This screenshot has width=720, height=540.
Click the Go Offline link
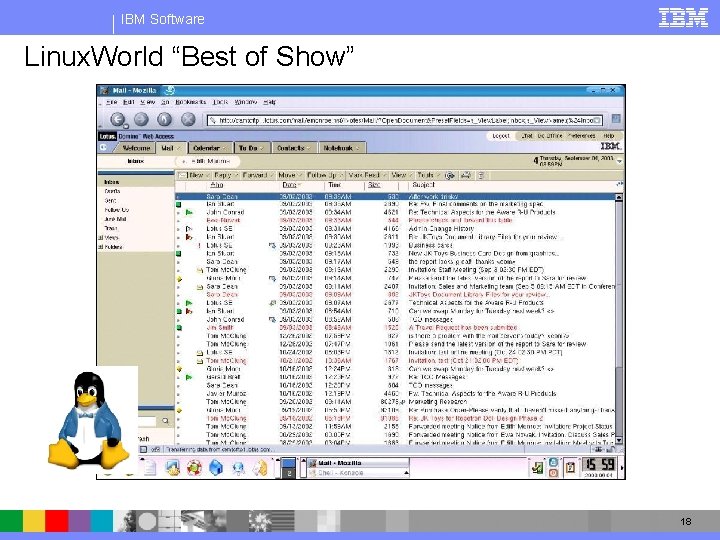[x=550, y=136]
